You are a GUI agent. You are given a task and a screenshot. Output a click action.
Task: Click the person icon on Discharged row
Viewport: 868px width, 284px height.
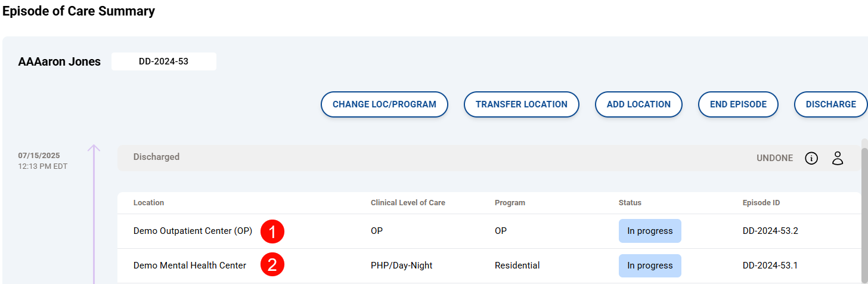pyautogui.click(x=838, y=158)
